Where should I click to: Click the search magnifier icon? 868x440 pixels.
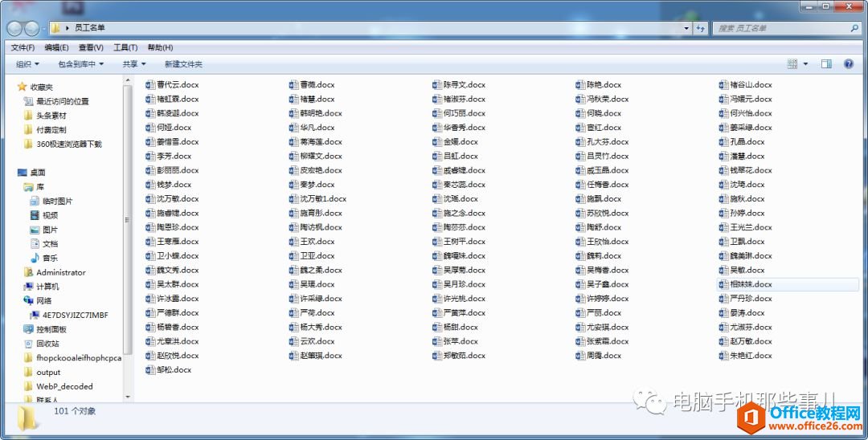coord(854,27)
